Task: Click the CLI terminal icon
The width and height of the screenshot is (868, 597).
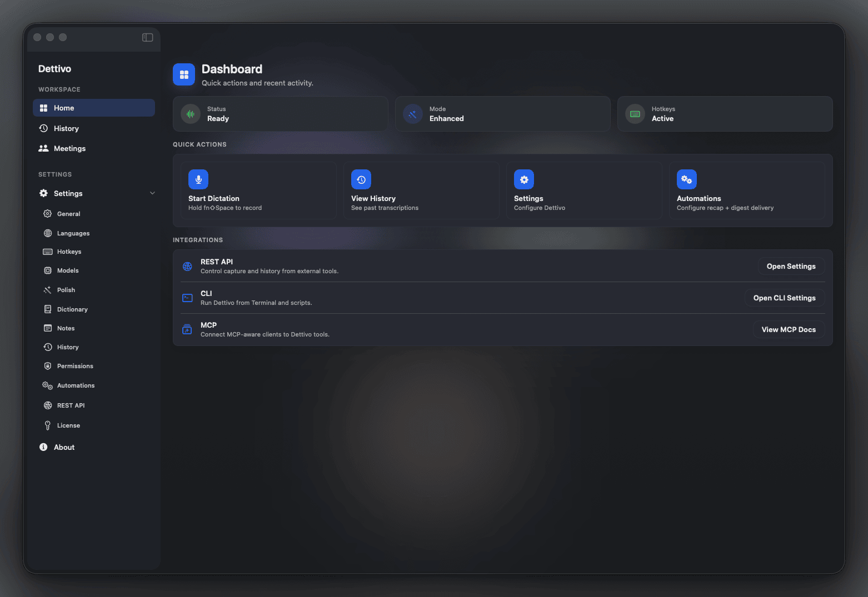Action: pyautogui.click(x=188, y=298)
